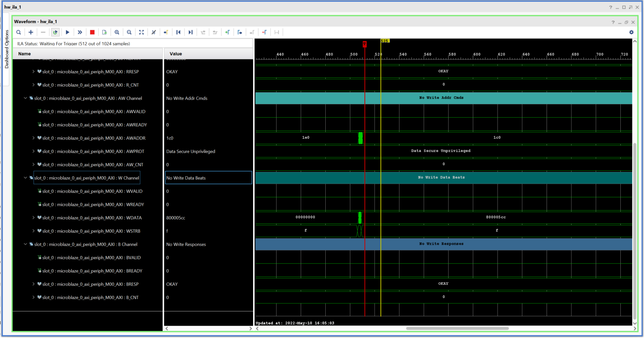Screen dimensions: 644x338
Task: Click the 'No Write Addr Cmds' waveform bar
Action: tap(443, 98)
